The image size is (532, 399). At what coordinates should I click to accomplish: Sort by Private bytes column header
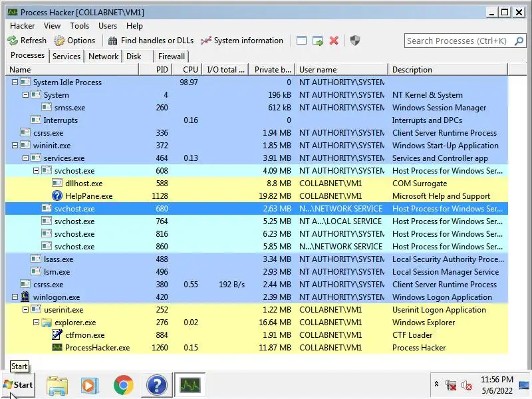pyautogui.click(x=272, y=70)
